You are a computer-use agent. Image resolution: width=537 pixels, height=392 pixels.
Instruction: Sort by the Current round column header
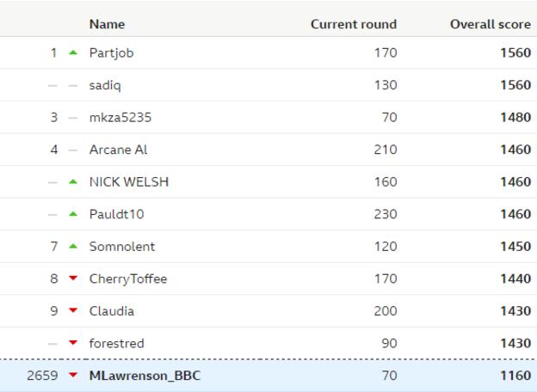[x=354, y=24]
